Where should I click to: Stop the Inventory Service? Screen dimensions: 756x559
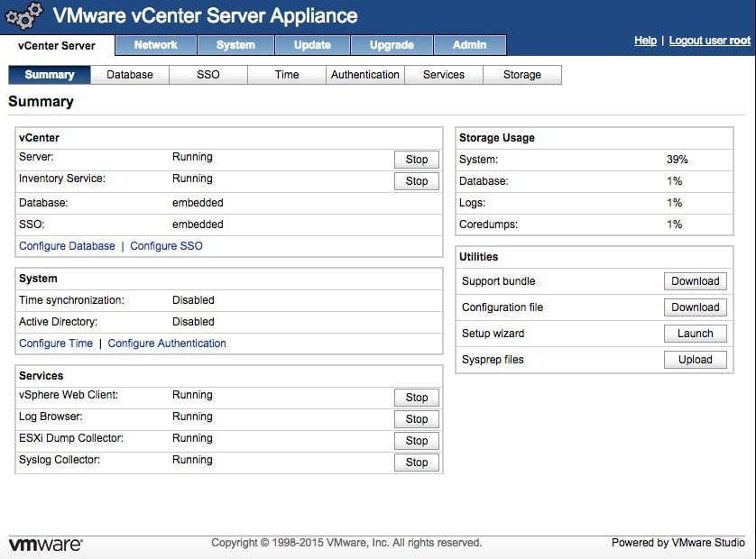(x=416, y=181)
